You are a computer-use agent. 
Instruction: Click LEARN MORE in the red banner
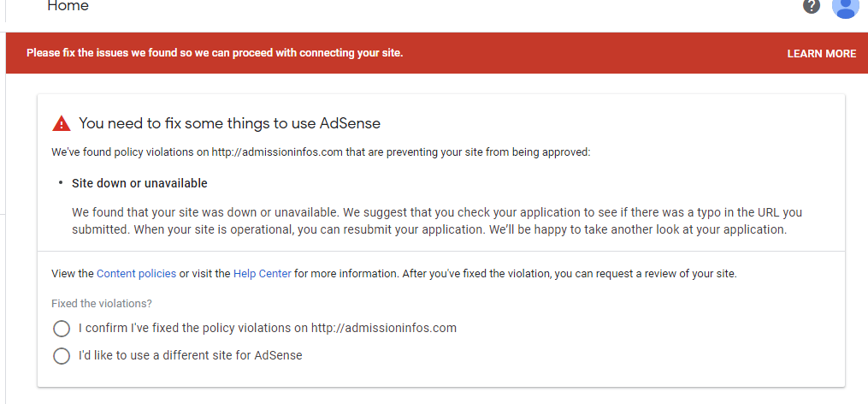821,54
